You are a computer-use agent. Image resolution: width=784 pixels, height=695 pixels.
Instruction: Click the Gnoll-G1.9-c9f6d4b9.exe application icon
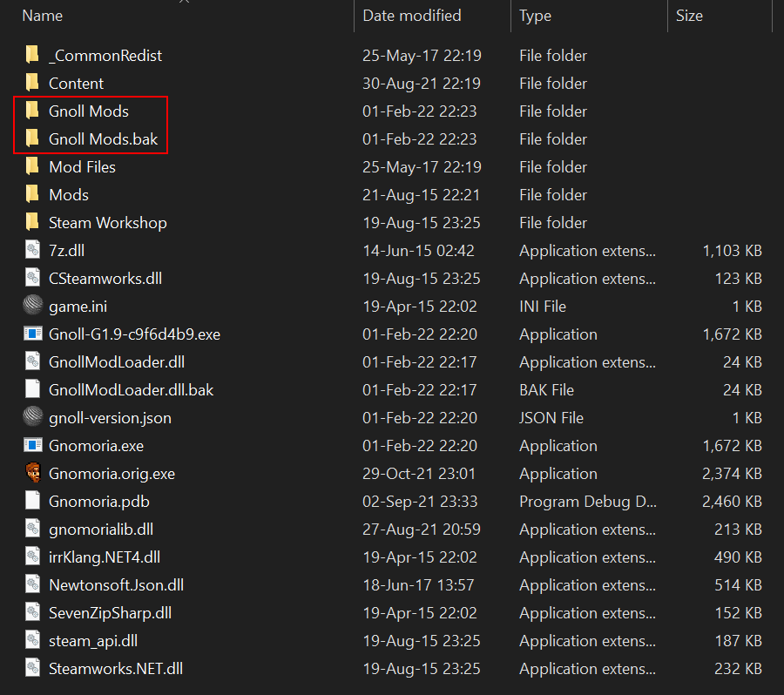[33, 334]
